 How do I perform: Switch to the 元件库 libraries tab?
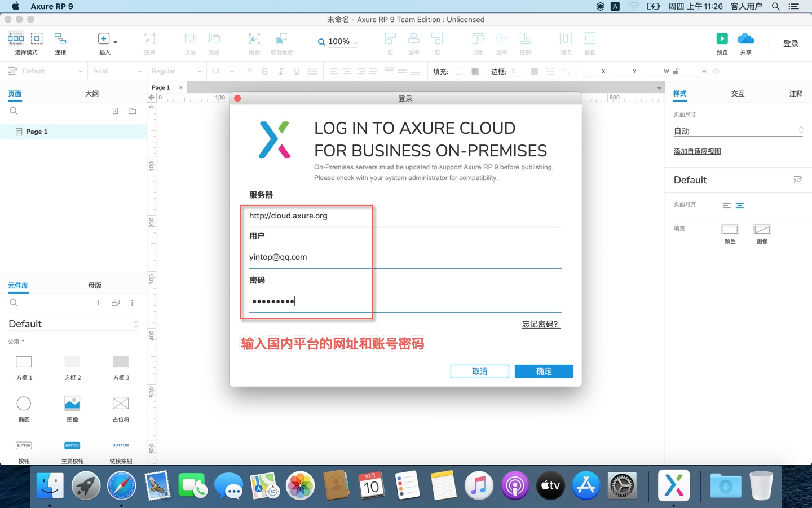tap(18, 286)
